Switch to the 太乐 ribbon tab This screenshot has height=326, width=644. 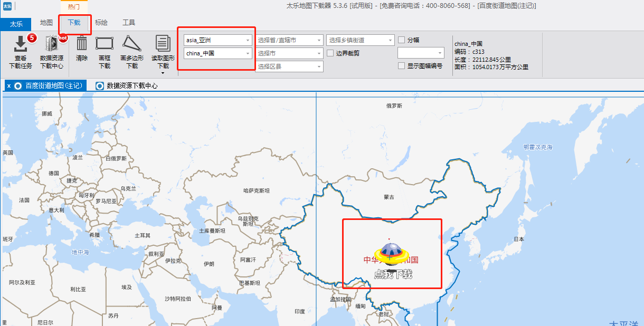click(16, 23)
